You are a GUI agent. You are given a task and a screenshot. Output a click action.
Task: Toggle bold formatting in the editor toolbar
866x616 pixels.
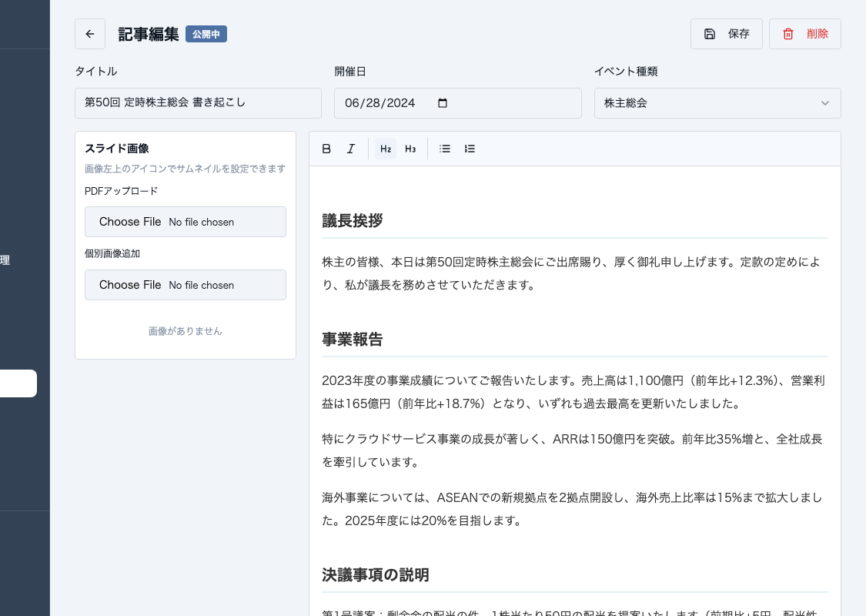click(x=326, y=149)
